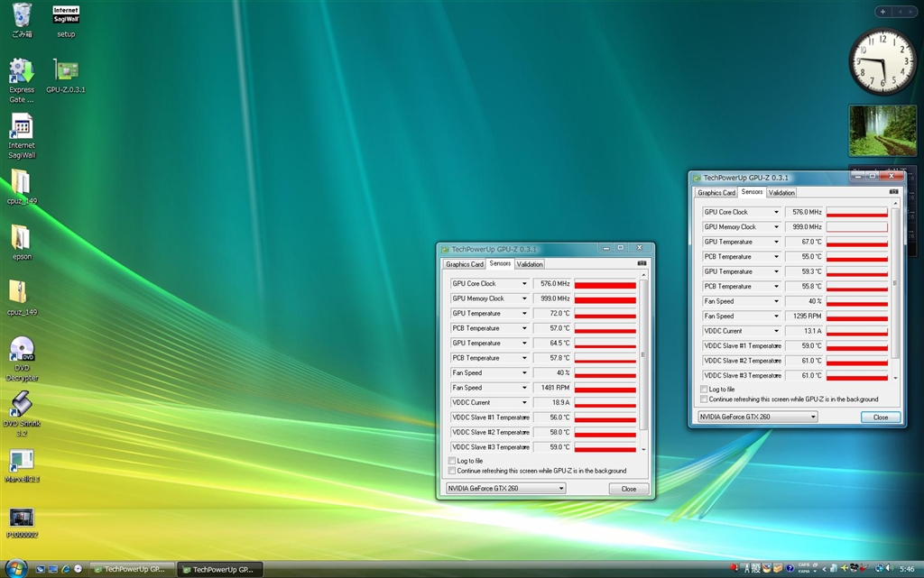Expand GPU Core Clock dropdown in left GPU-Z window
This screenshot has width=924, height=578.
point(524,284)
